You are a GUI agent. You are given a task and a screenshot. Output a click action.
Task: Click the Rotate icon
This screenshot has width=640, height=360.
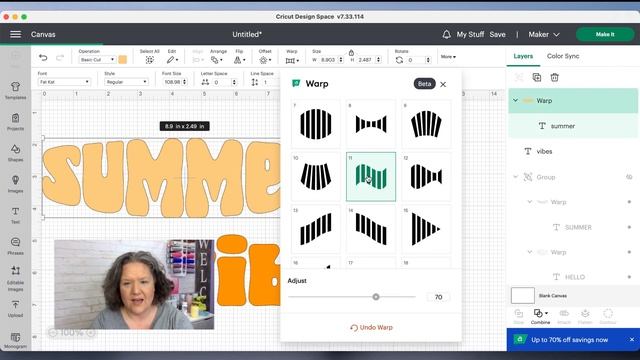click(399, 60)
